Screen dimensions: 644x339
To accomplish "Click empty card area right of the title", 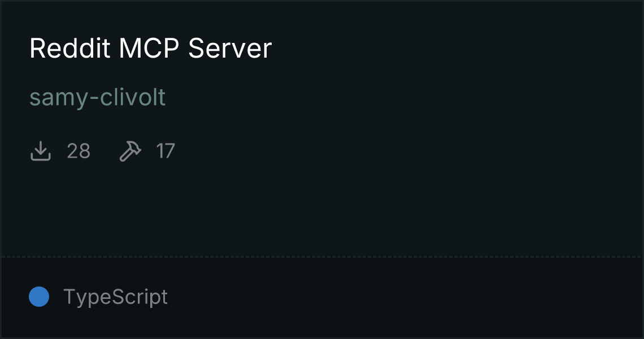I will click(x=452, y=48).
